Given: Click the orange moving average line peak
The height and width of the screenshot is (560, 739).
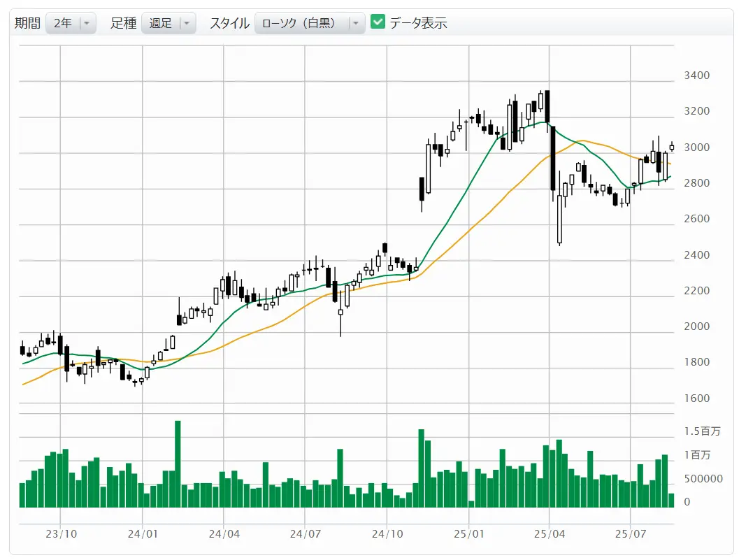Looking at the screenshot, I should click(583, 141).
